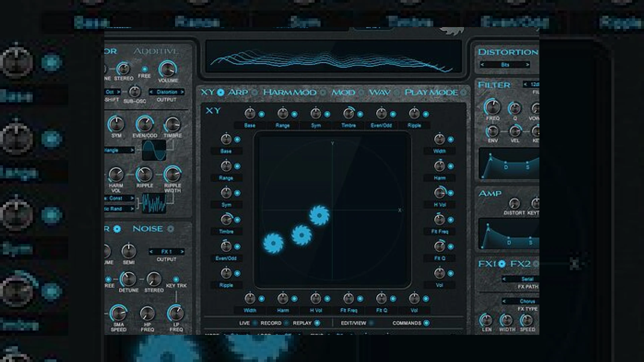Toggle the REPLAY mode button

tap(317, 323)
